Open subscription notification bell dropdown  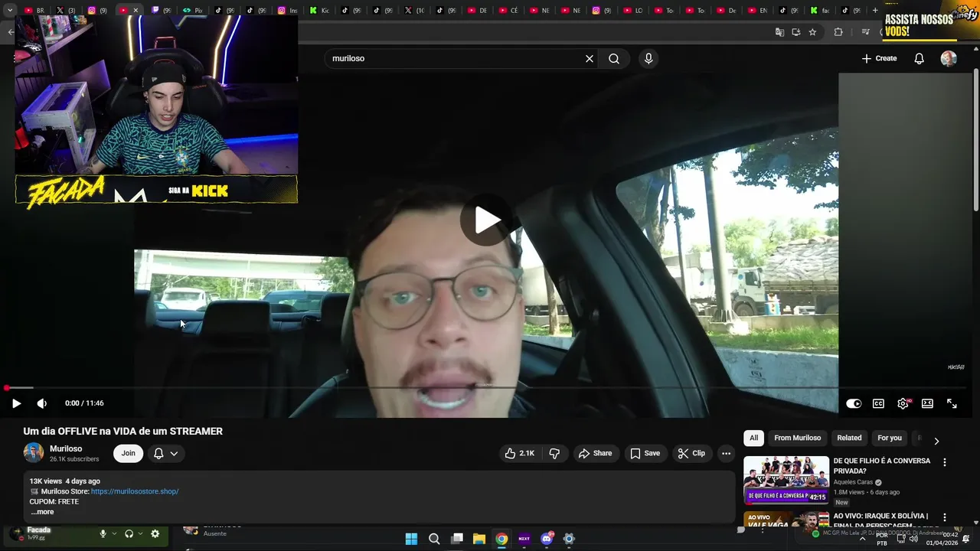166,453
